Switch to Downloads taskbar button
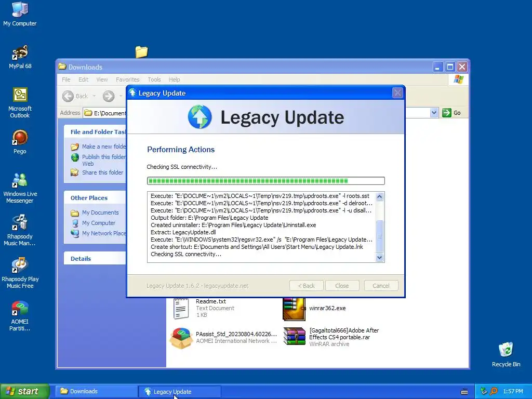The image size is (532, 399). [x=96, y=391]
